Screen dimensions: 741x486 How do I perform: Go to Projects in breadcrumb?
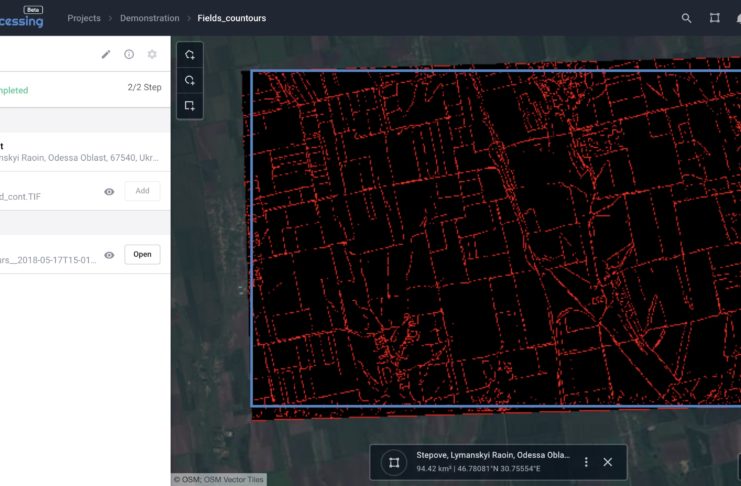84,18
